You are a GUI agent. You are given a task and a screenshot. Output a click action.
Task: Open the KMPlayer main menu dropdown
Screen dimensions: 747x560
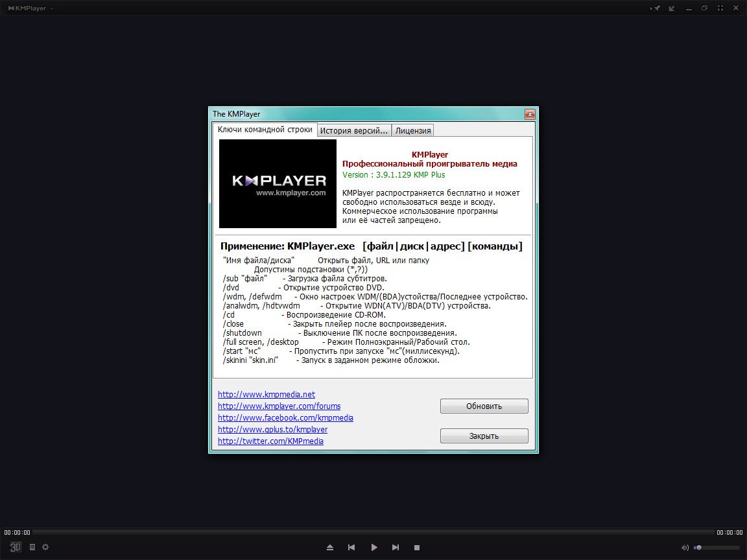click(x=31, y=8)
